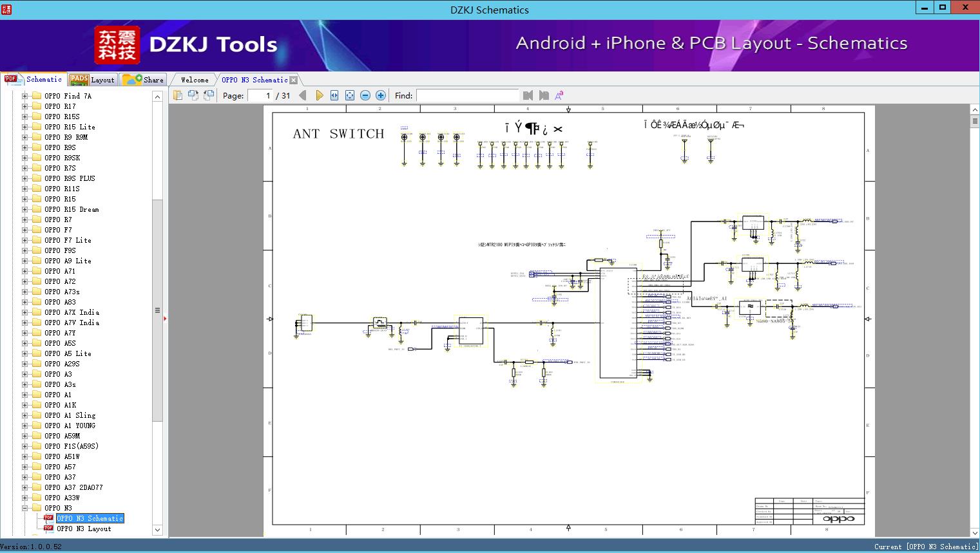The height and width of the screenshot is (553, 980).
Task: Click the OPPO logo in title block
Action: pyautogui.click(x=839, y=519)
